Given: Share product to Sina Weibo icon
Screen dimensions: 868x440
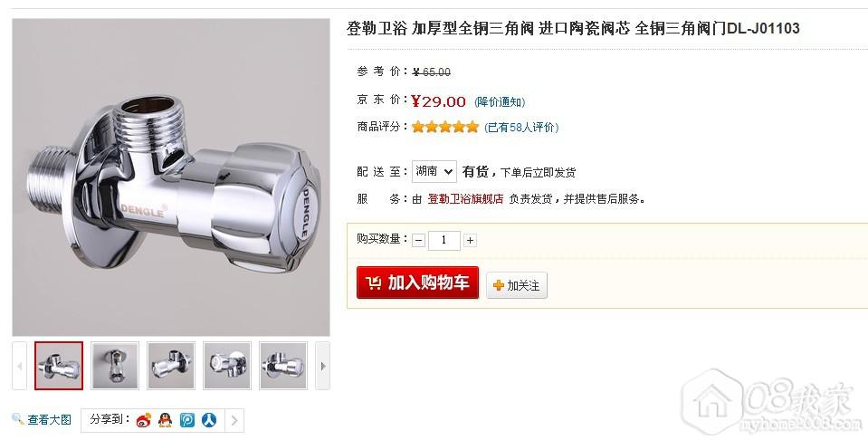Looking at the screenshot, I should tap(144, 420).
